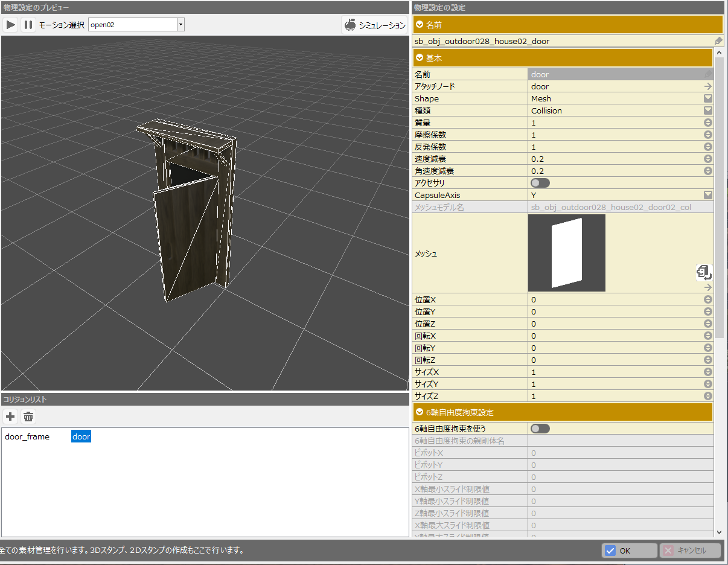Open the モーション選択 dropdown showing open02
The width and height of the screenshot is (728, 565).
click(180, 25)
